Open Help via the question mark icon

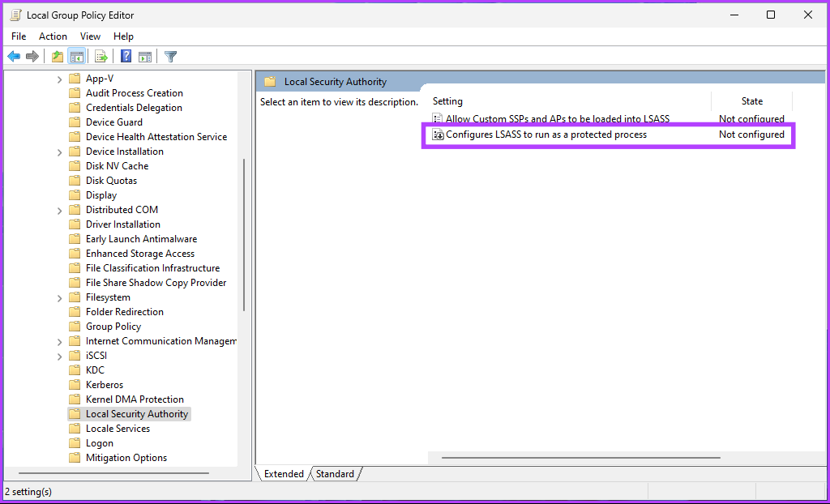pos(126,56)
